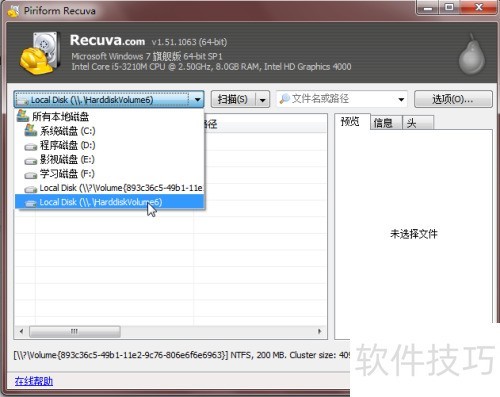The height and width of the screenshot is (397, 500).
Task: Expand the filename or path filter dropdown
Action: pyautogui.click(x=401, y=99)
